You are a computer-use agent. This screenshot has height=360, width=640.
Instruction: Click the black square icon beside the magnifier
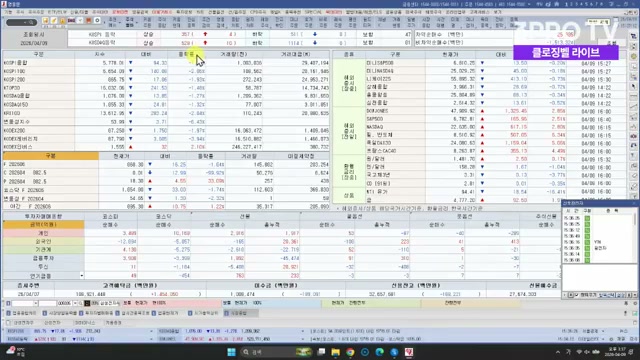click(x=87, y=303)
